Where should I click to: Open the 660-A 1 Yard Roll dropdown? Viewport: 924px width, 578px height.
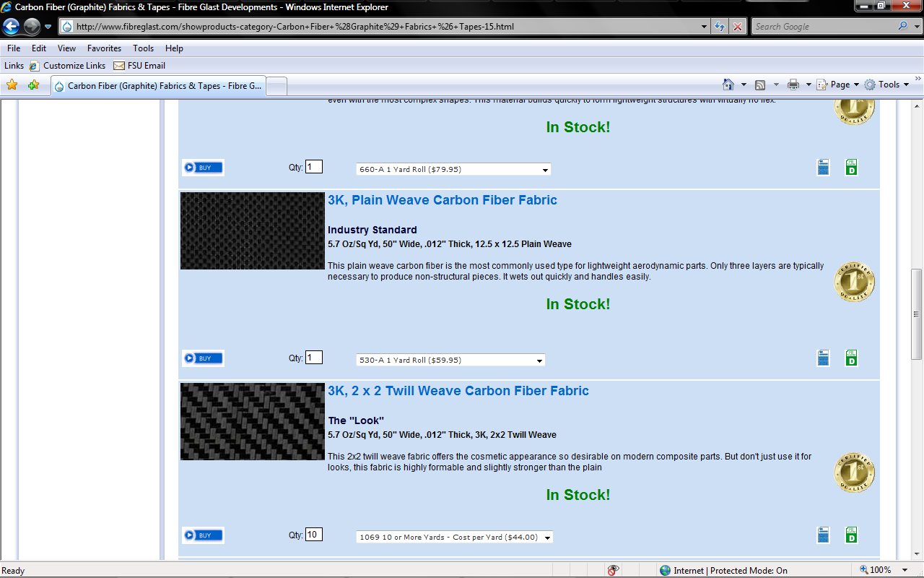coord(453,170)
